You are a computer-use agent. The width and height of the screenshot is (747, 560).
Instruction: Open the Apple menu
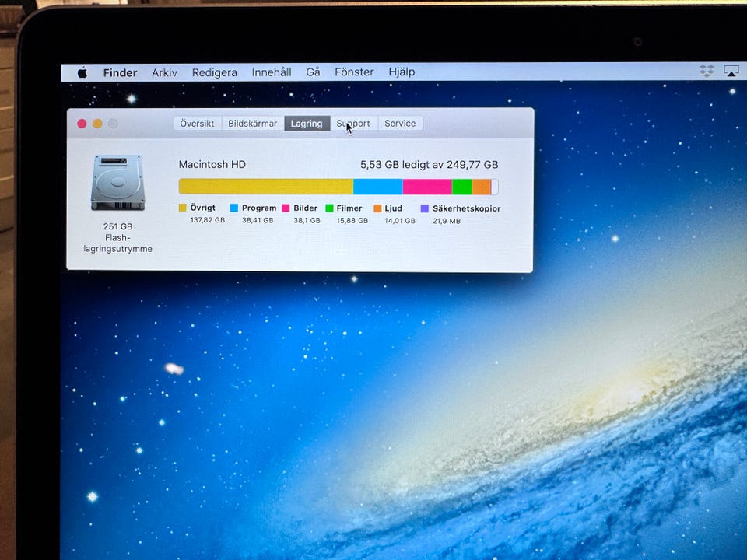(82, 72)
